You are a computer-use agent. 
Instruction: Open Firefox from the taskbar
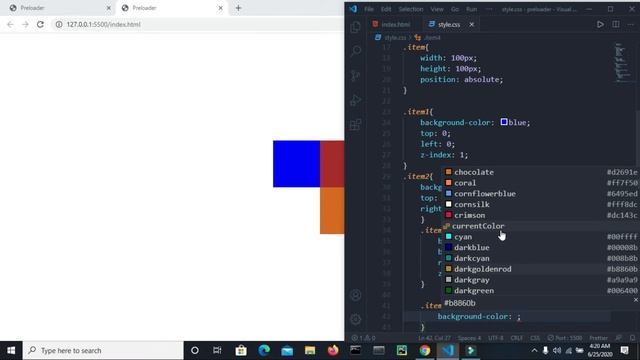tap(333, 351)
